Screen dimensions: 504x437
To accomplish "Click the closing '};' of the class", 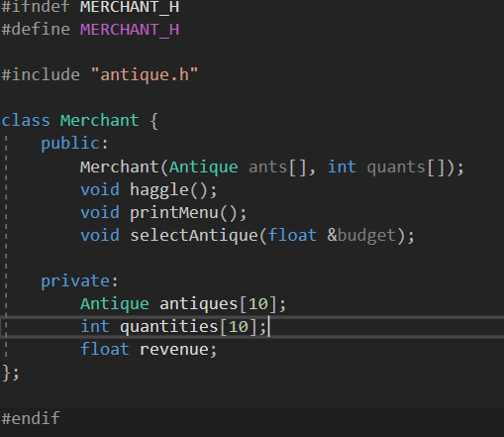I will (x=11, y=373).
